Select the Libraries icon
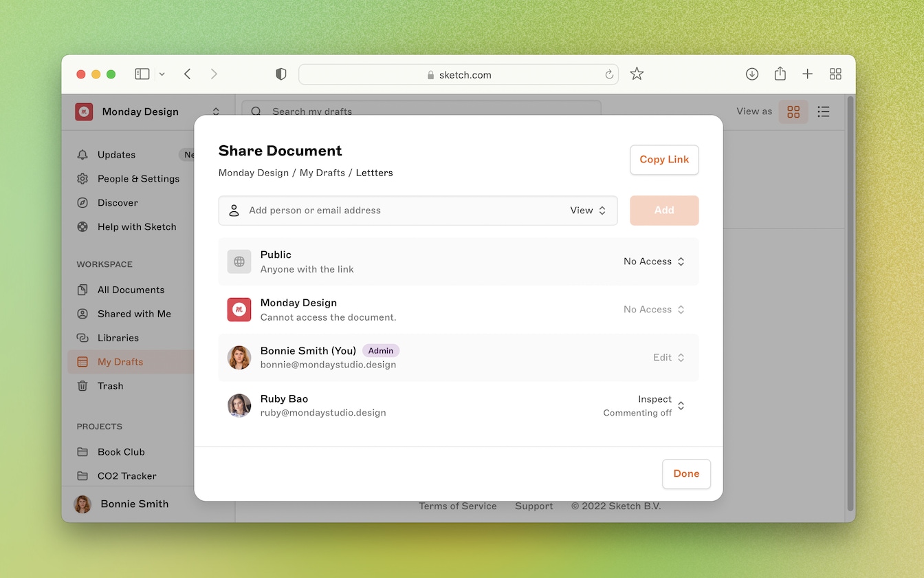924x578 pixels. pyautogui.click(x=82, y=338)
